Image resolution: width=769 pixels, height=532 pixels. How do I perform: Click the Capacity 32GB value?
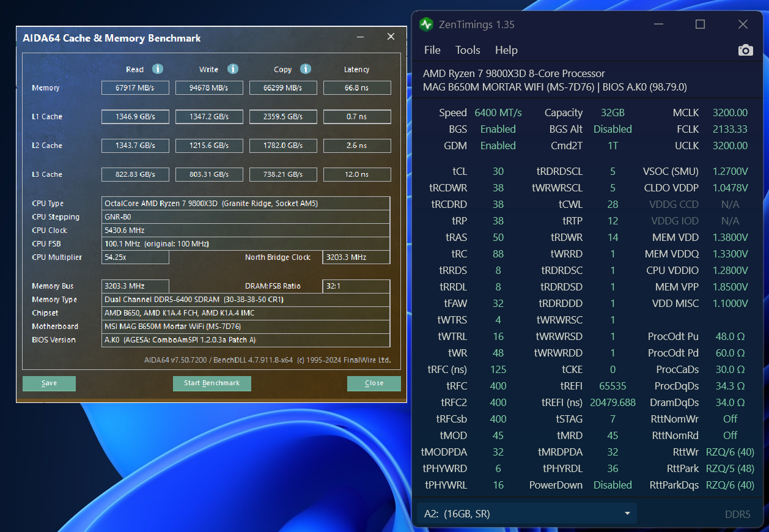tap(613, 113)
